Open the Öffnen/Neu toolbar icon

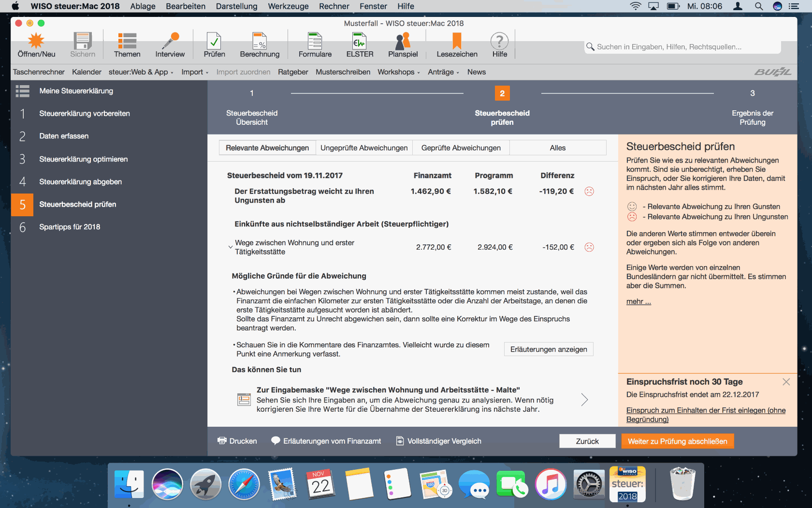36,41
